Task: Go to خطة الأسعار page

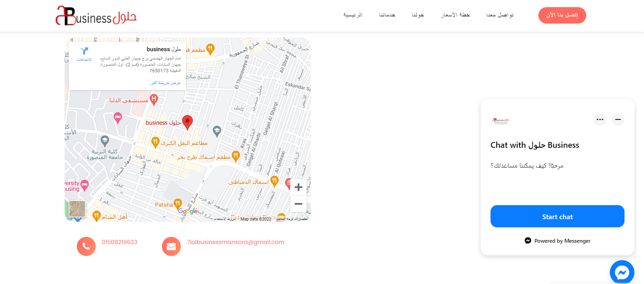Action: tap(455, 15)
